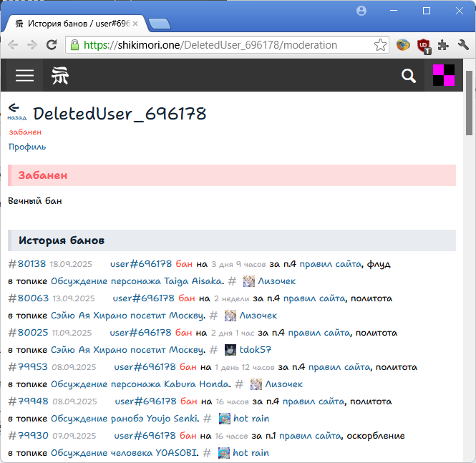Click the uBlock Origin extension icon
The width and height of the screenshot is (476, 463).
(x=424, y=45)
